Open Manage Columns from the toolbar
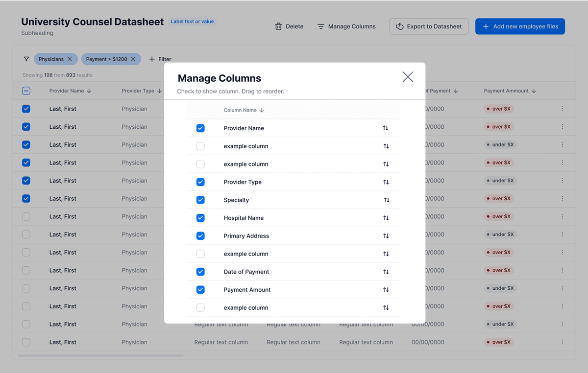This screenshot has height=373, width=588. 346,26
